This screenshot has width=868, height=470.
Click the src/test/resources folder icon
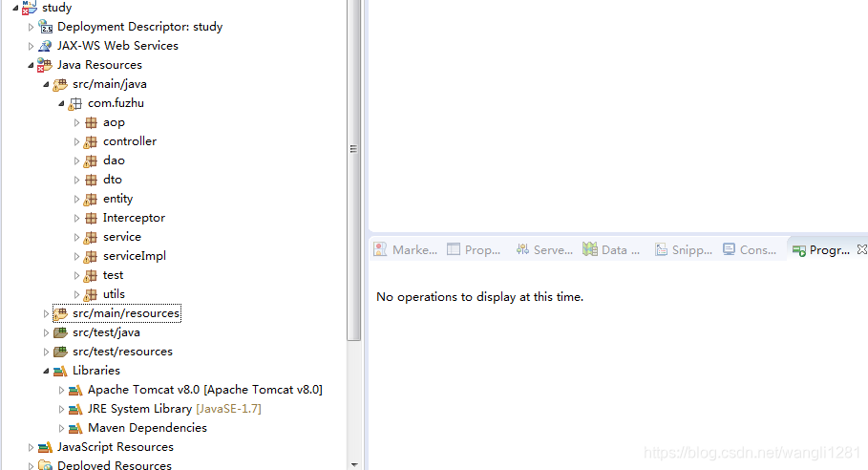(x=60, y=352)
